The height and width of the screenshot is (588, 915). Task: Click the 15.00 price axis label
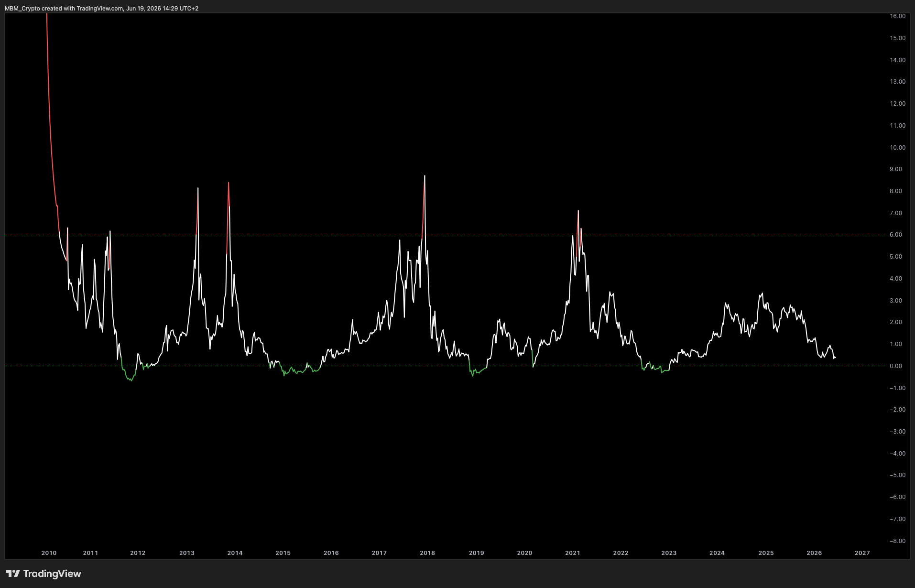pos(897,38)
